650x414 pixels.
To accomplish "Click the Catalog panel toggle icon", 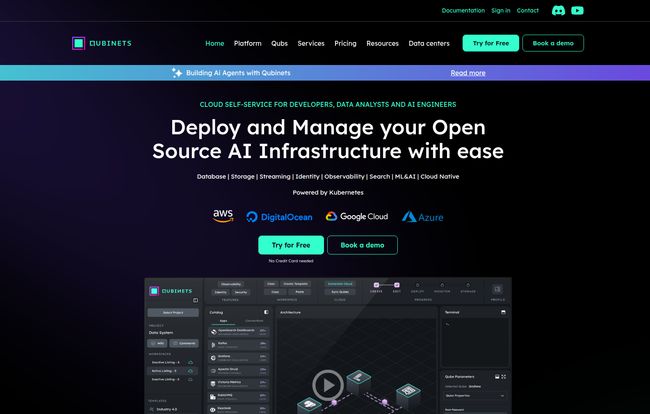I will 266,312.
